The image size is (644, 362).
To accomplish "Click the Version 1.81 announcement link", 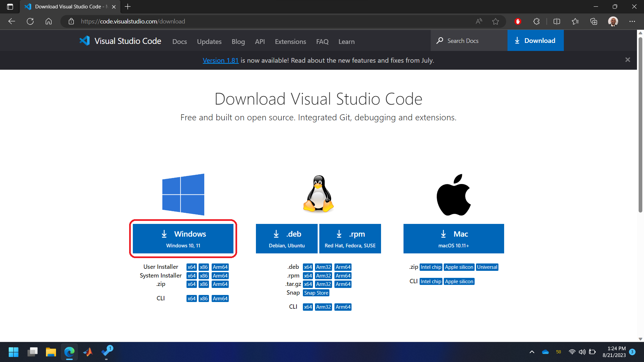I will [x=221, y=60].
